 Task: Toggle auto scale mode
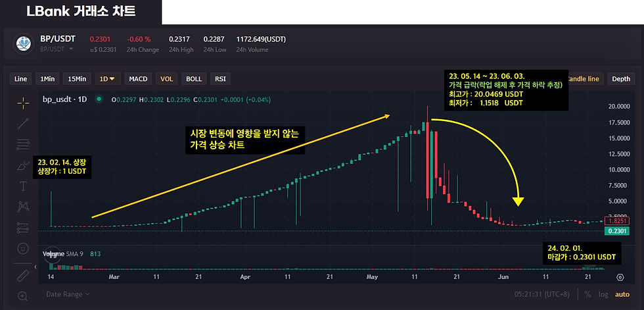pyautogui.click(x=622, y=294)
